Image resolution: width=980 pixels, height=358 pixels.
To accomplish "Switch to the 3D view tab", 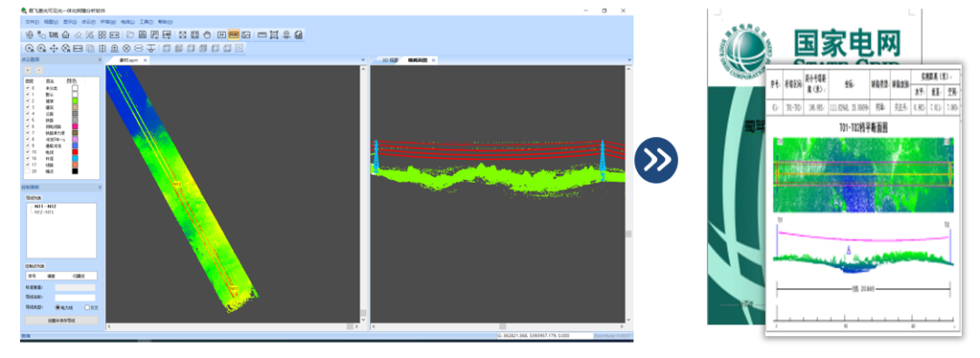I will coord(390,60).
